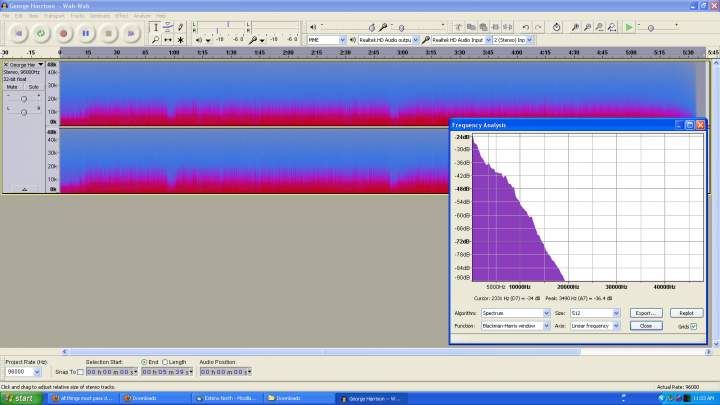Click the Skip to End transport button
The height and width of the screenshot is (405, 720).
click(131, 34)
